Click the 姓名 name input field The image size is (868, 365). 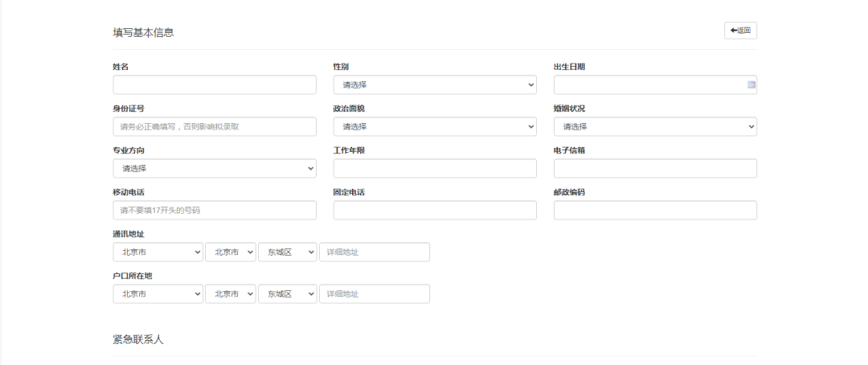[x=215, y=85]
